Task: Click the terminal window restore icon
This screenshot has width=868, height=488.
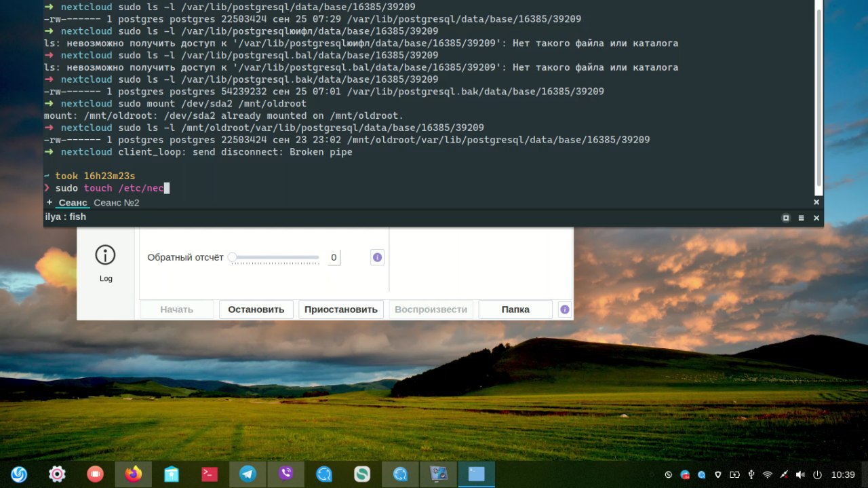Action: (x=786, y=218)
